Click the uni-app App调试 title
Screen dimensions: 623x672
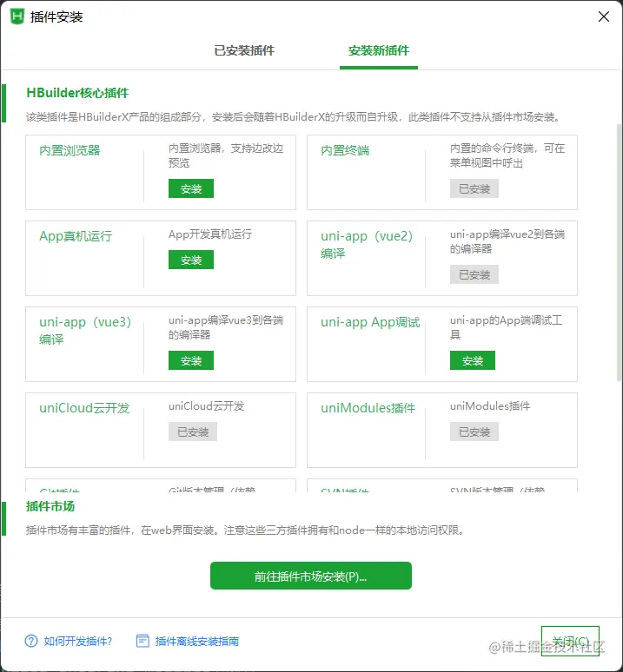pos(370,322)
